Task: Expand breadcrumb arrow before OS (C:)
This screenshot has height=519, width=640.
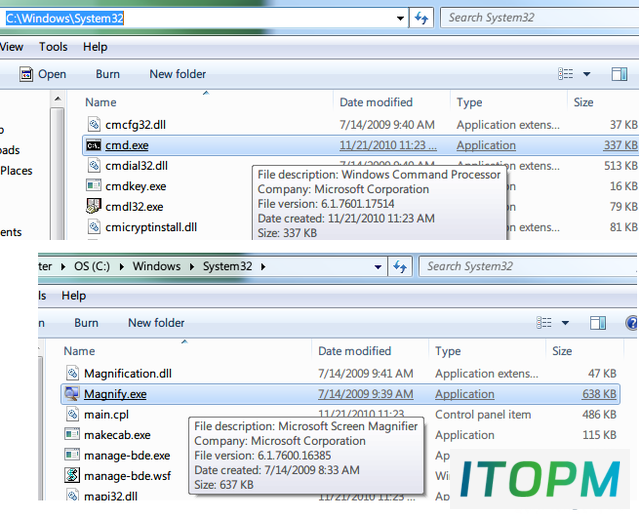Action: tap(63, 267)
